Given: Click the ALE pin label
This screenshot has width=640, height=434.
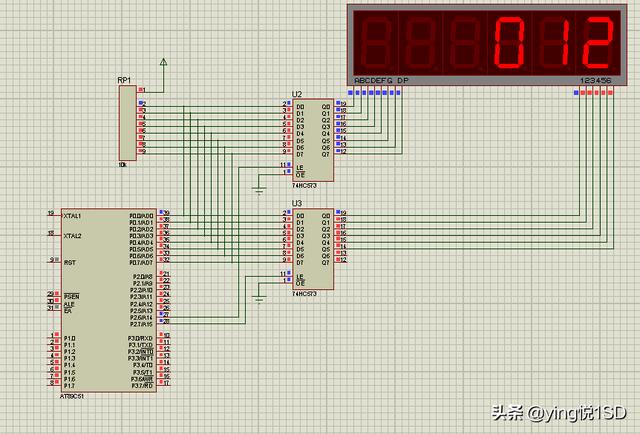Looking at the screenshot, I should coord(69,304).
